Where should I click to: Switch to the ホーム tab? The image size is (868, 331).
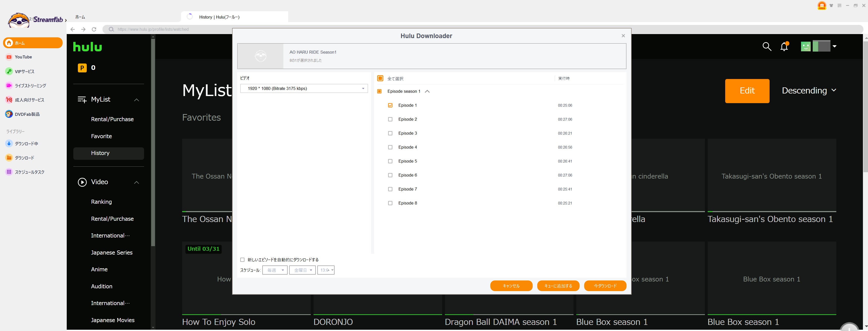pyautogui.click(x=80, y=17)
